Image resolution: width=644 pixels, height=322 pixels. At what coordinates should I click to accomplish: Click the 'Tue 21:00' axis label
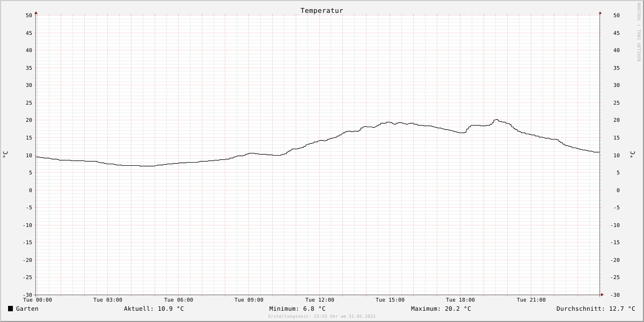pos(531,300)
